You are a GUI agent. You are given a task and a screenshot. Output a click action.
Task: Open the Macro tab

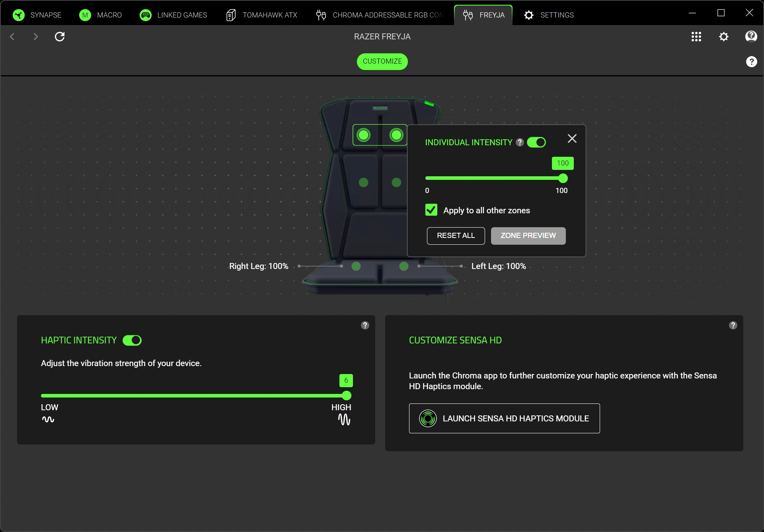click(x=101, y=15)
